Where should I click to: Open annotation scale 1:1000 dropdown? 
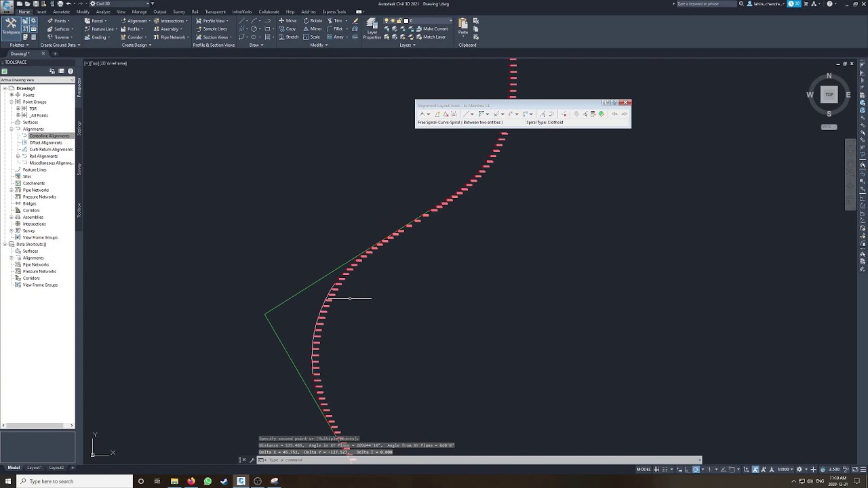pyautogui.click(x=785, y=469)
